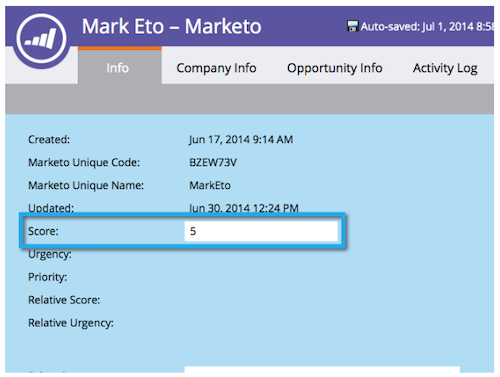Open the Activity Log tab
Screen dimensions: 500x377
(x=445, y=68)
